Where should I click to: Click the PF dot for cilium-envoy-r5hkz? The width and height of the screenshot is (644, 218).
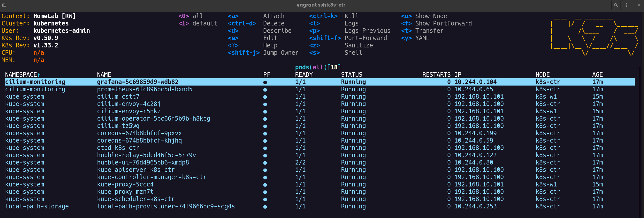(x=265, y=112)
